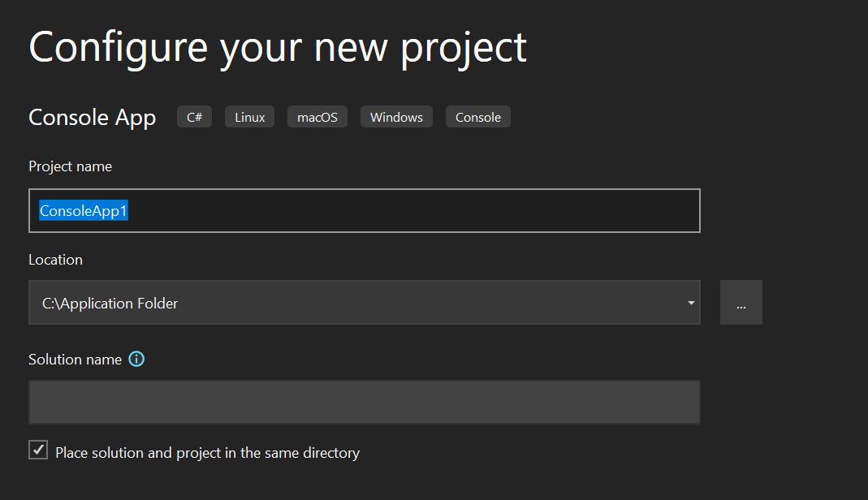The height and width of the screenshot is (500, 868).
Task: Expand the Location dropdown arrow
Action: point(690,302)
